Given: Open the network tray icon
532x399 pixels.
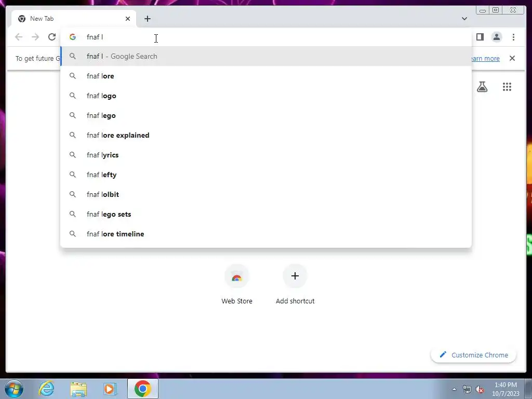Looking at the screenshot, I should pyautogui.click(x=467, y=389).
